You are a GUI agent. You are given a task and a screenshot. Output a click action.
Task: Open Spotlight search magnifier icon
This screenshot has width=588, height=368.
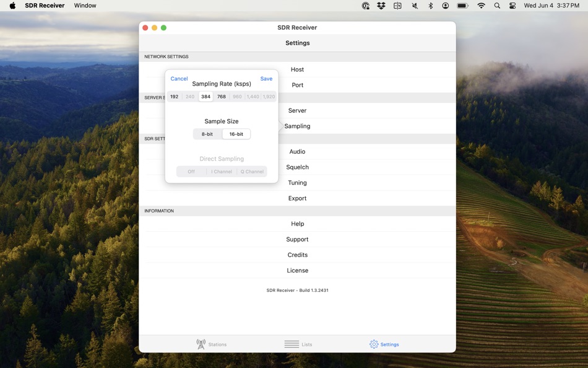point(497,5)
